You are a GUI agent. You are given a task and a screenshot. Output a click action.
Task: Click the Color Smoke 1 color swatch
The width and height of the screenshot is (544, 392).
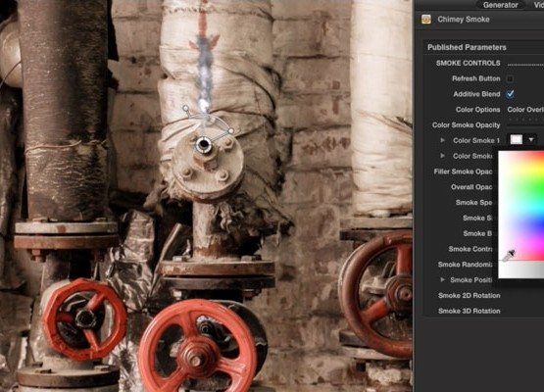(x=517, y=139)
